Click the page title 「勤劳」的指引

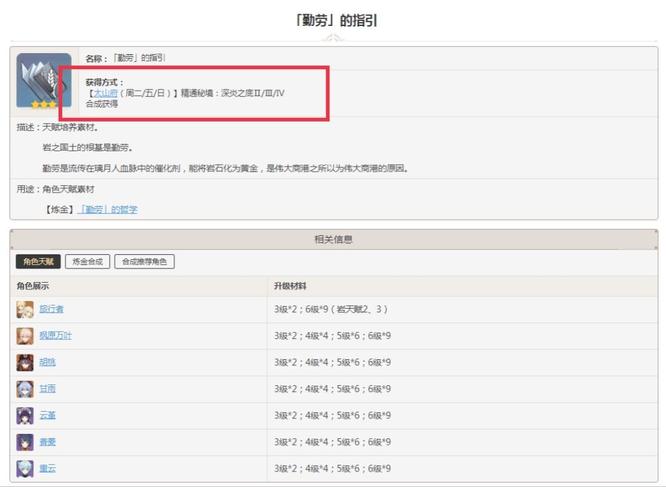336,20
